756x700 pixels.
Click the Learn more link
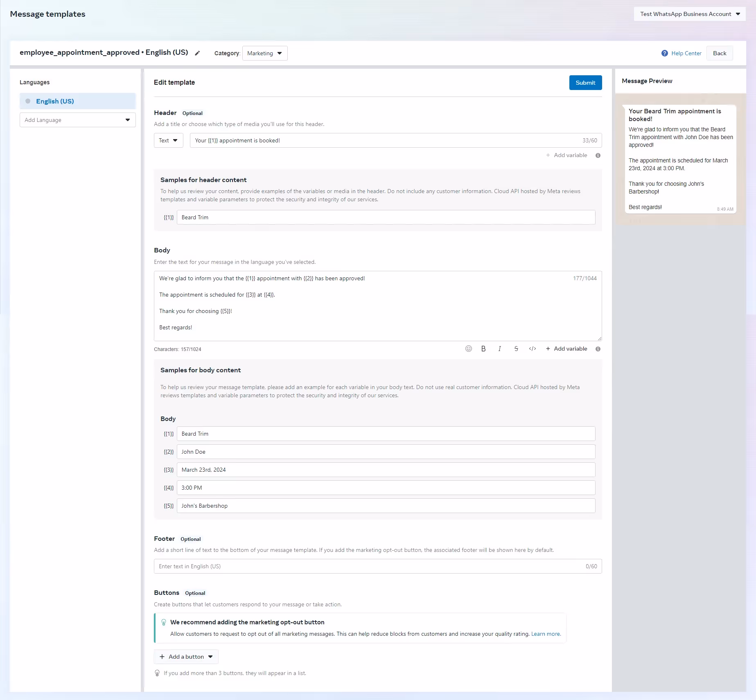pyautogui.click(x=546, y=634)
